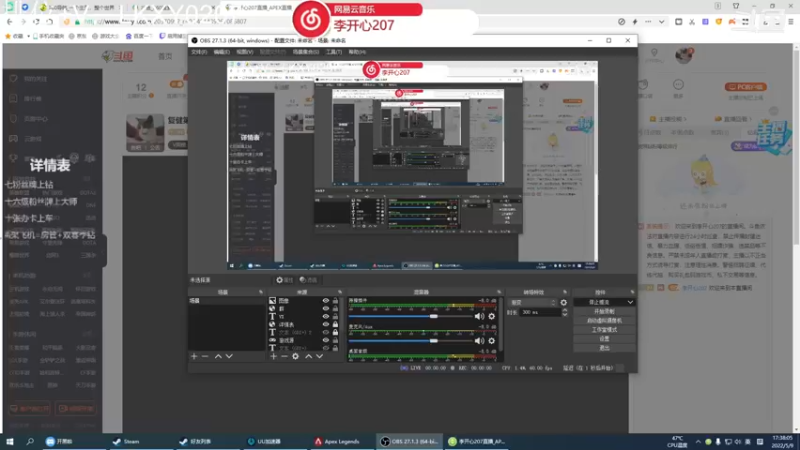Viewport: 800px width, 450px height.
Task: Open settings gear of the first mixer channel
Action: (491, 316)
